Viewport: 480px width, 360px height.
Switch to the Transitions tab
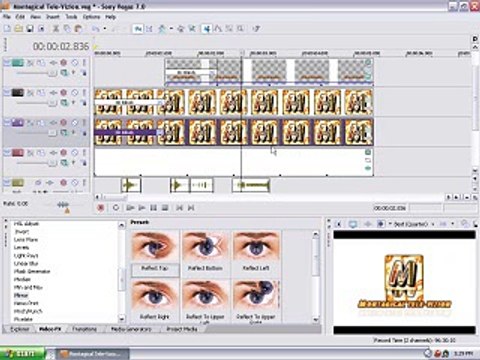coord(84,329)
